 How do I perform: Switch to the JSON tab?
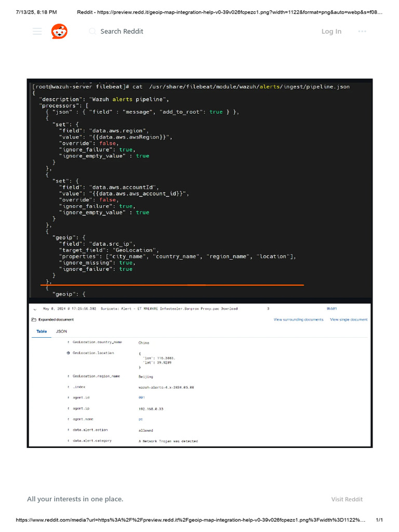pyautogui.click(x=61, y=331)
